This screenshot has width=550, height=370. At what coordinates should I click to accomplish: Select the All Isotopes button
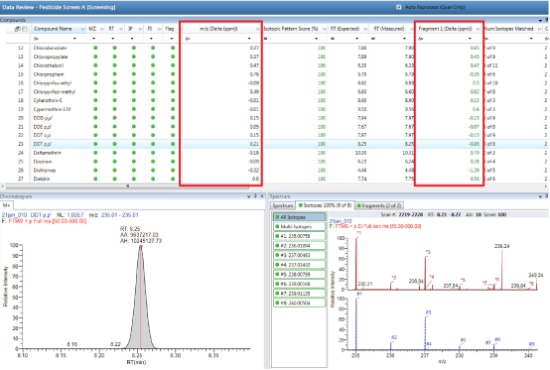pos(300,217)
